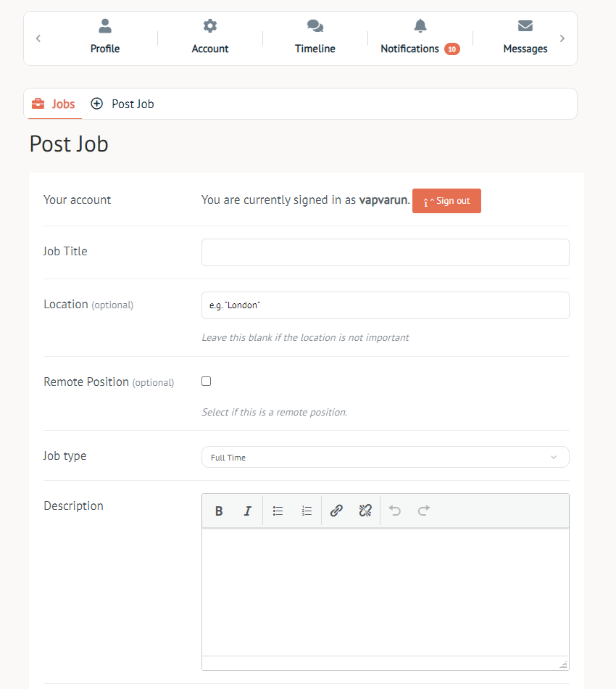
Task: Click the remove link icon
Action: tap(365, 511)
